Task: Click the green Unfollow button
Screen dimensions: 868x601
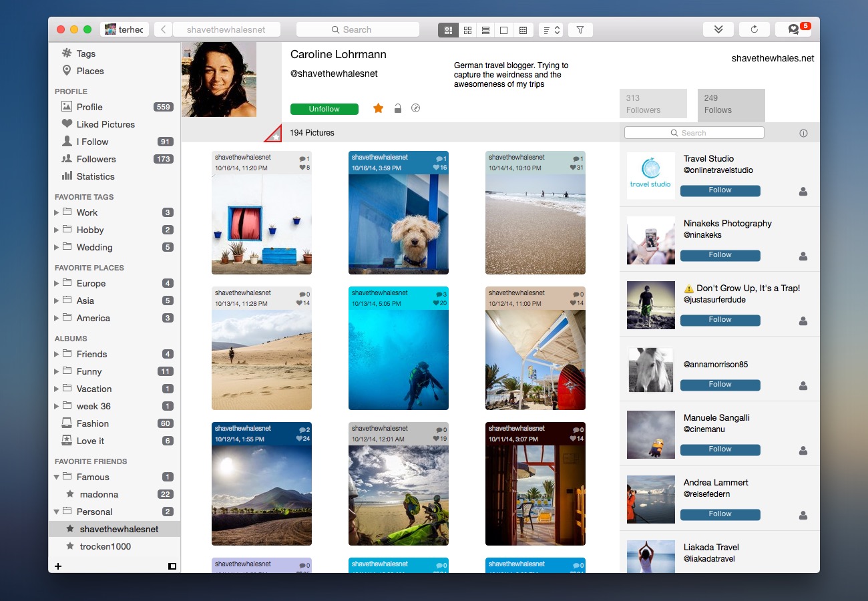Action: pos(324,109)
